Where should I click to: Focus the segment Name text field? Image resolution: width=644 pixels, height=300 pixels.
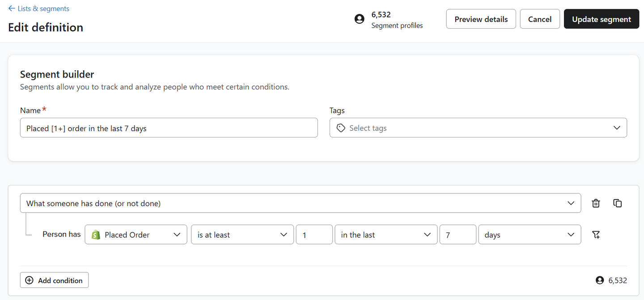(x=169, y=128)
